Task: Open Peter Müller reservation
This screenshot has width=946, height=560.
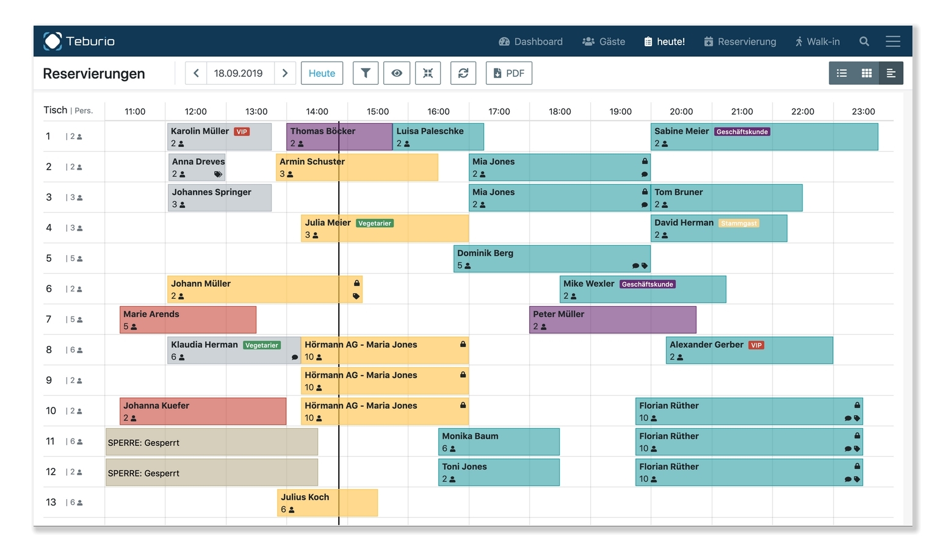Action: [613, 320]
